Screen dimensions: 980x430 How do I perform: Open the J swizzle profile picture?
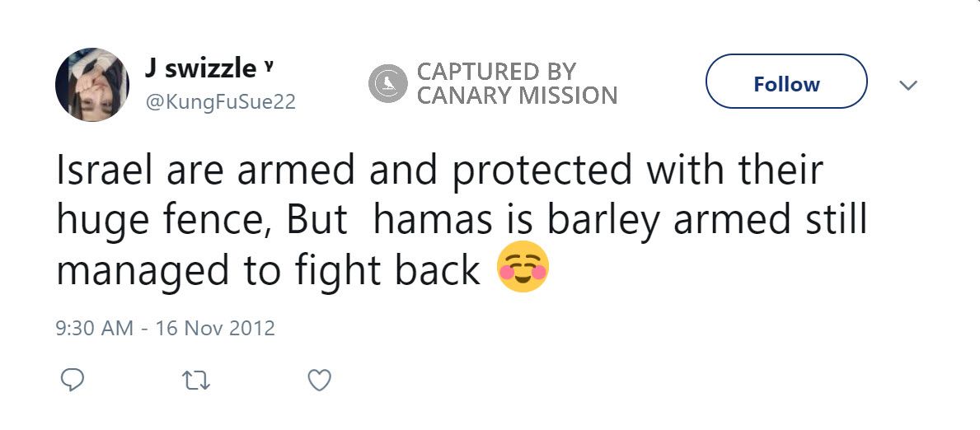point(92,85)
